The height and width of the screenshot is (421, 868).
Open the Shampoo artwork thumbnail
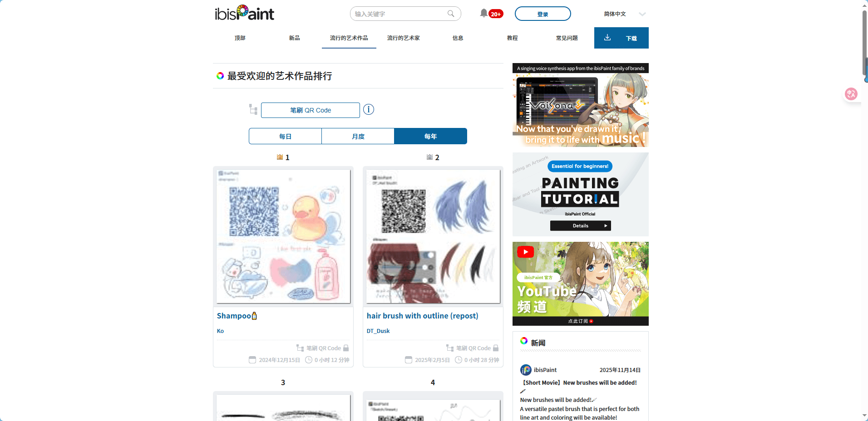(x=283, y=236)
